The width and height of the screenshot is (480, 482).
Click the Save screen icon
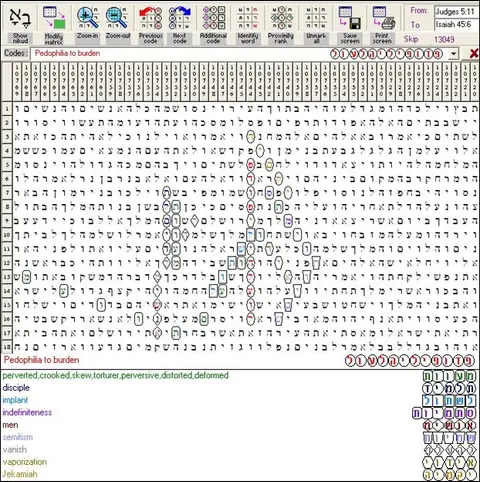[350, 18]
